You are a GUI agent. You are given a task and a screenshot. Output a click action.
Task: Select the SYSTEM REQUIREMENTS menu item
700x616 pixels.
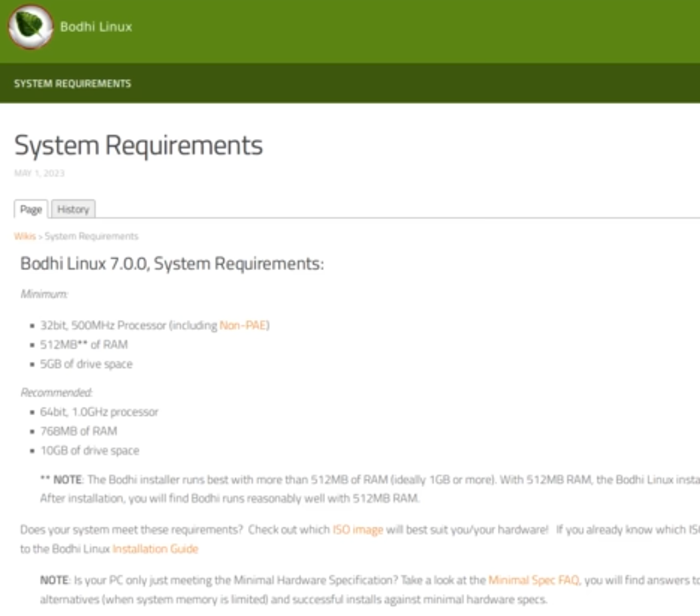point(72,84)
